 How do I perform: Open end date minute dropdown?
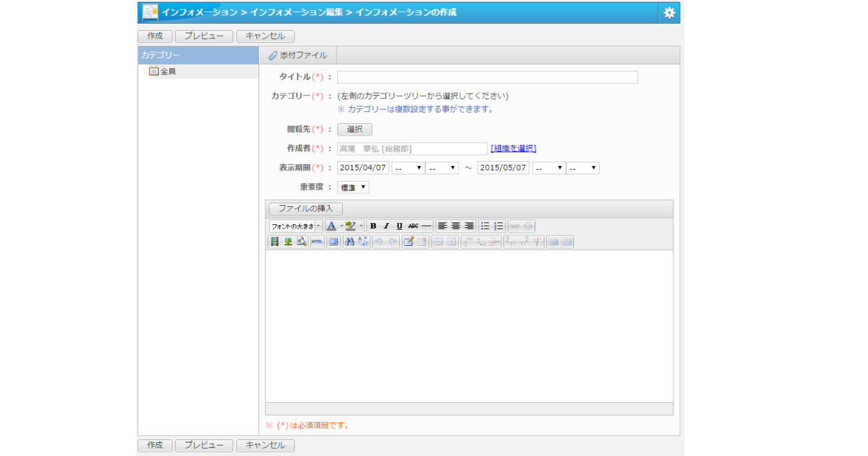[583, 168]
